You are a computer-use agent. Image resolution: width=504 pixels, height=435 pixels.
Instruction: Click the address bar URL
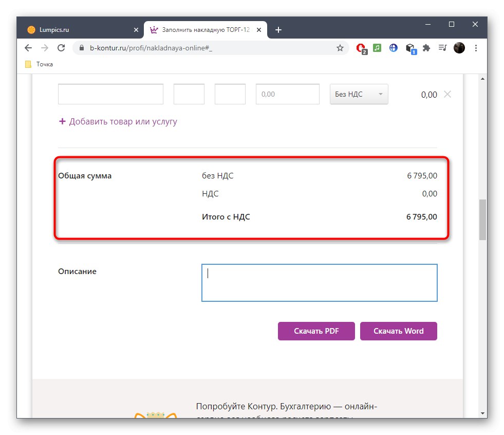tap(151, 48)
